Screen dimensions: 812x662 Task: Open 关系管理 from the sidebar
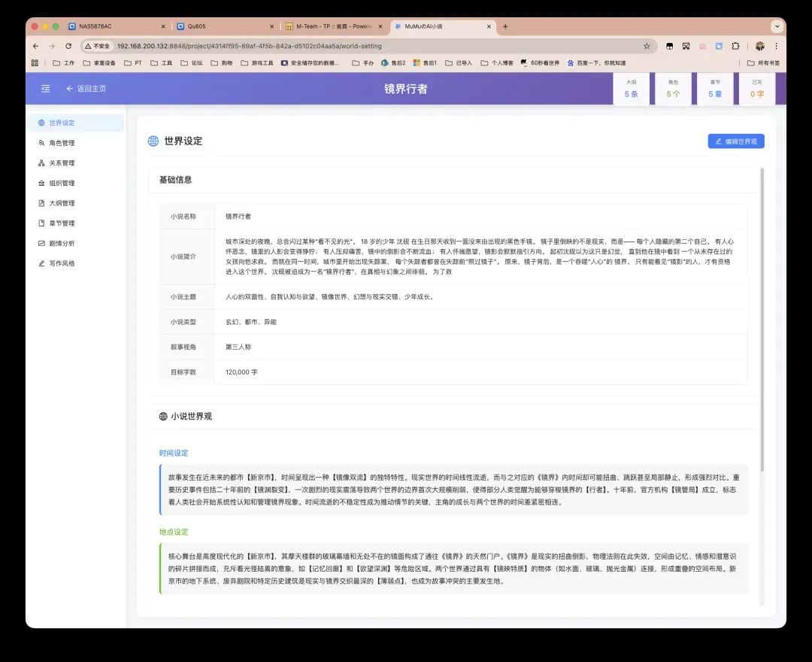62,163
